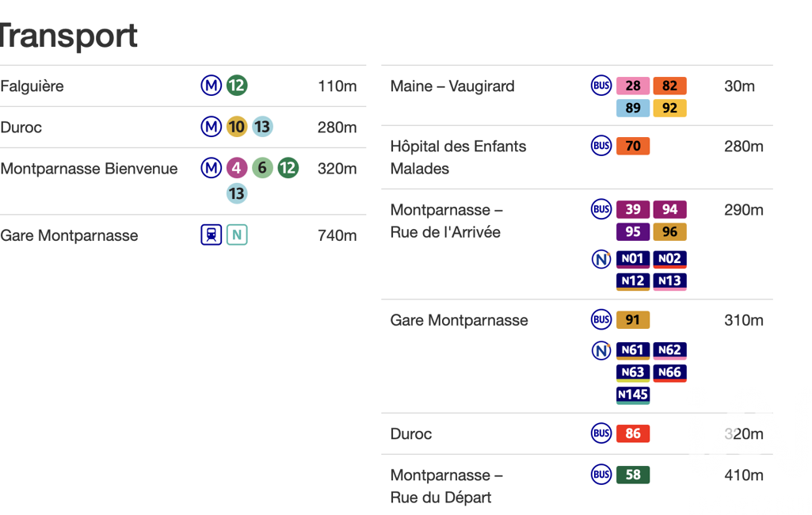Click the Montparnasse Bienvenue station label
812x515 pixels.
89,168
